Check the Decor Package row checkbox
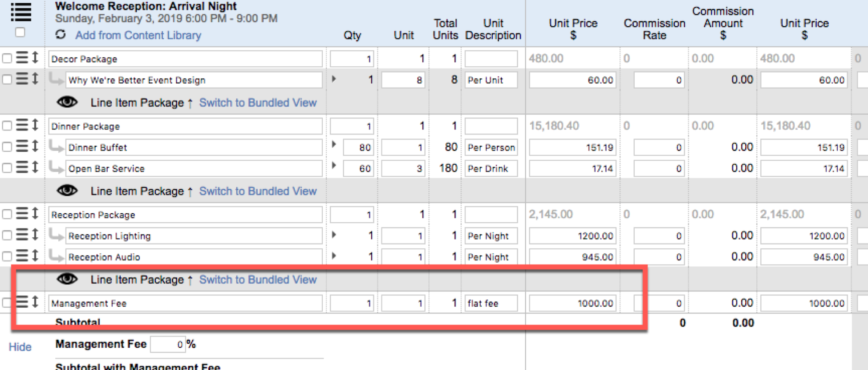Screen dimensions: 868x370 click(x=7, y=58)
